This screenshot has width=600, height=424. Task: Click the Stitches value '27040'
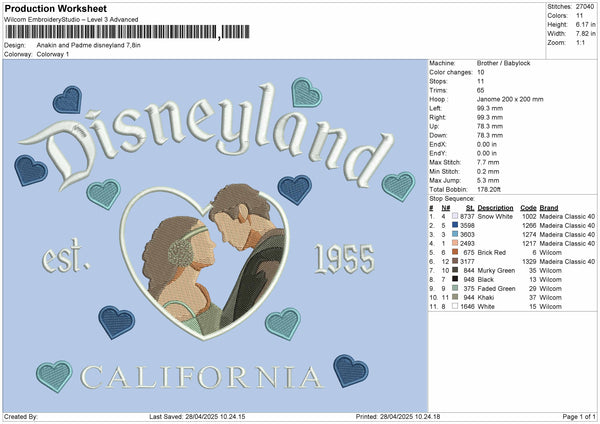[585, 7]
